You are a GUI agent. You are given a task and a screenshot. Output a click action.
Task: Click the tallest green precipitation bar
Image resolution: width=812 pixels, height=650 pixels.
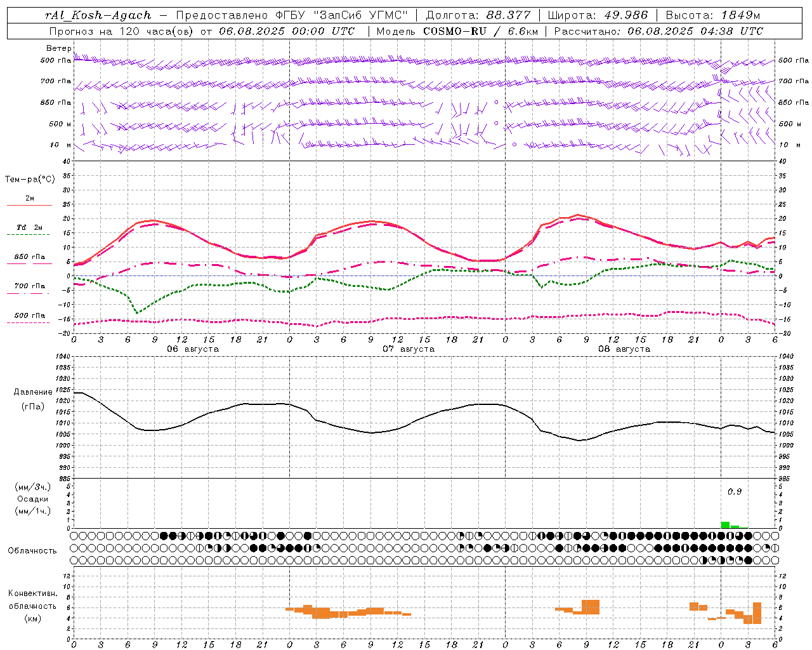click(725, 525)
